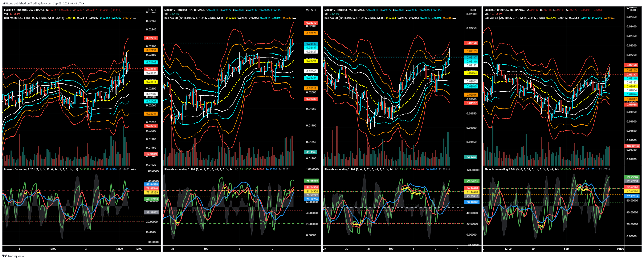Click the yellow 77.37339 oscillator value label

[x=152, y=192]
